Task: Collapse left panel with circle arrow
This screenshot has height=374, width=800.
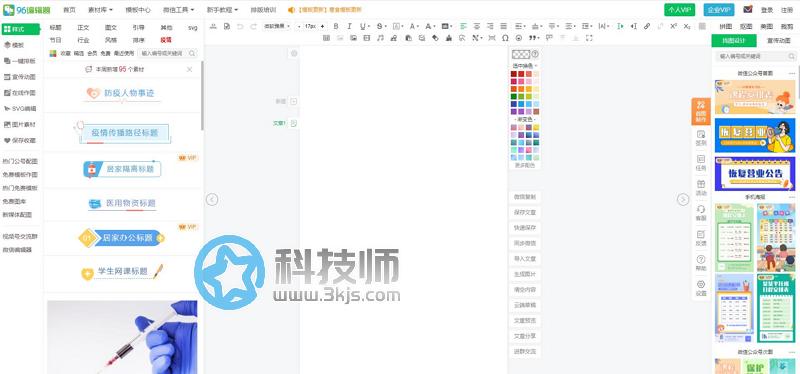Action: (x=212, y=200)
